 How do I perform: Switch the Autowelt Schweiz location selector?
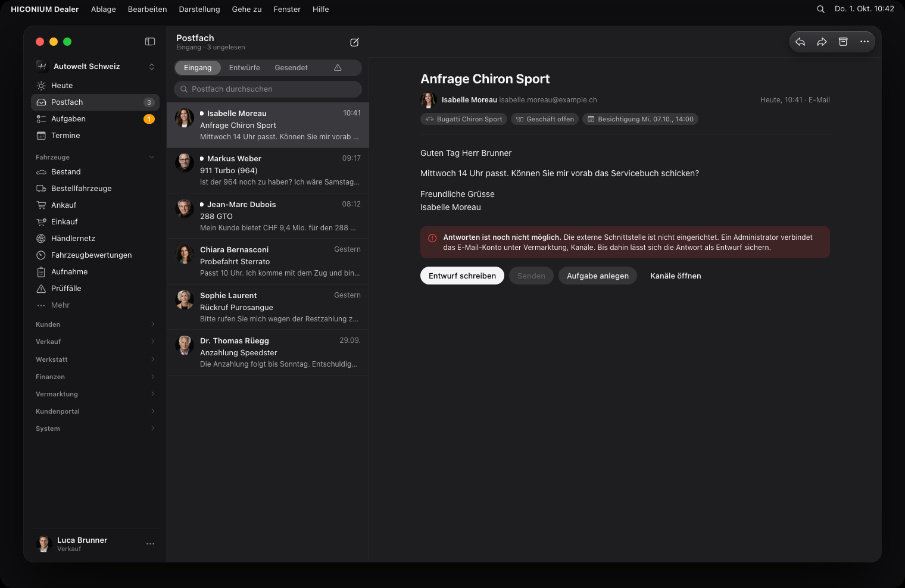click(x=95, y=67)
